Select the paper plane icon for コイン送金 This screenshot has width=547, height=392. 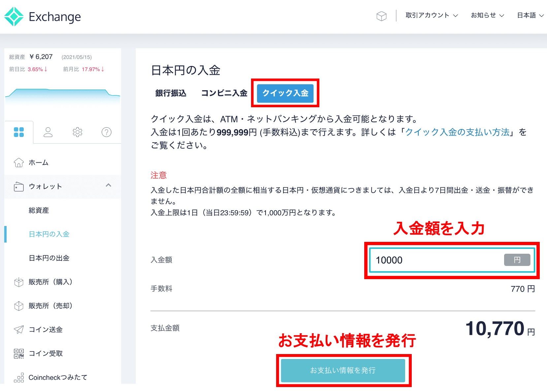[19, 329]
